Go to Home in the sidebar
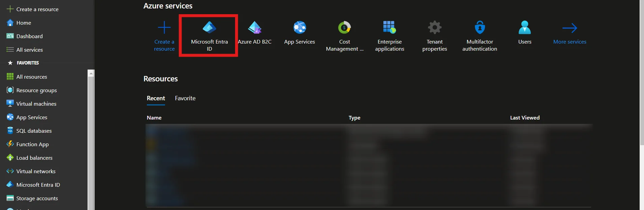 tap(24, 23)
